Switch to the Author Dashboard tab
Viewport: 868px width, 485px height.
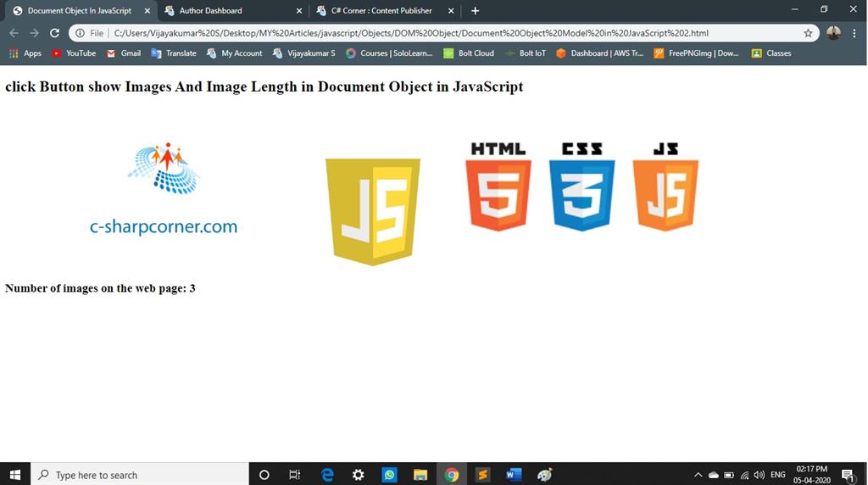click(234, 10)
